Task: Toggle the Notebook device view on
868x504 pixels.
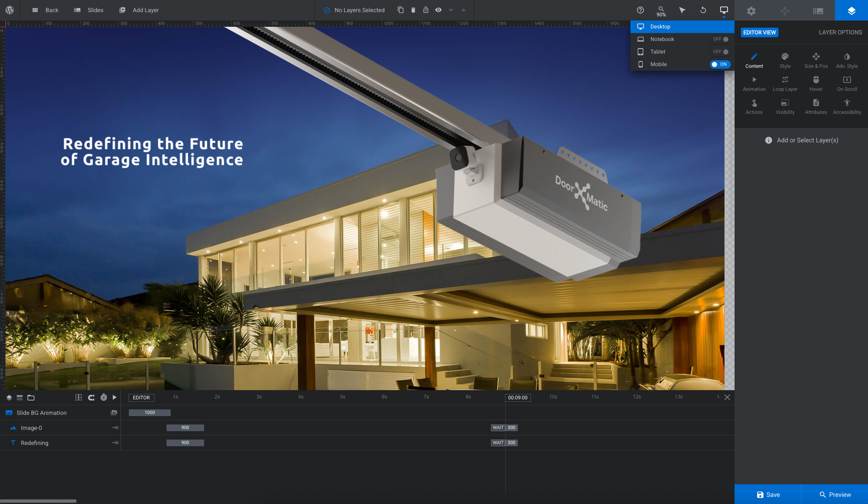Action: click(x=721, y=39)
